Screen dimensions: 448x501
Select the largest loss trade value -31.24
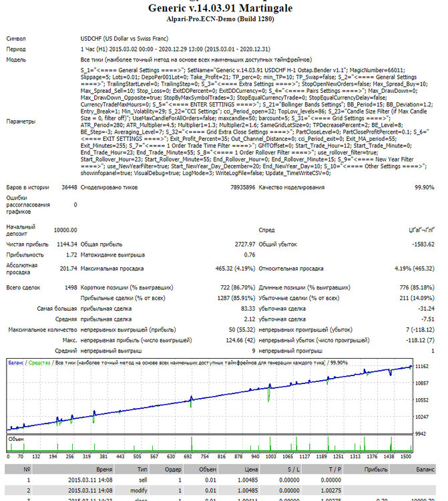[x=426, y=309]
